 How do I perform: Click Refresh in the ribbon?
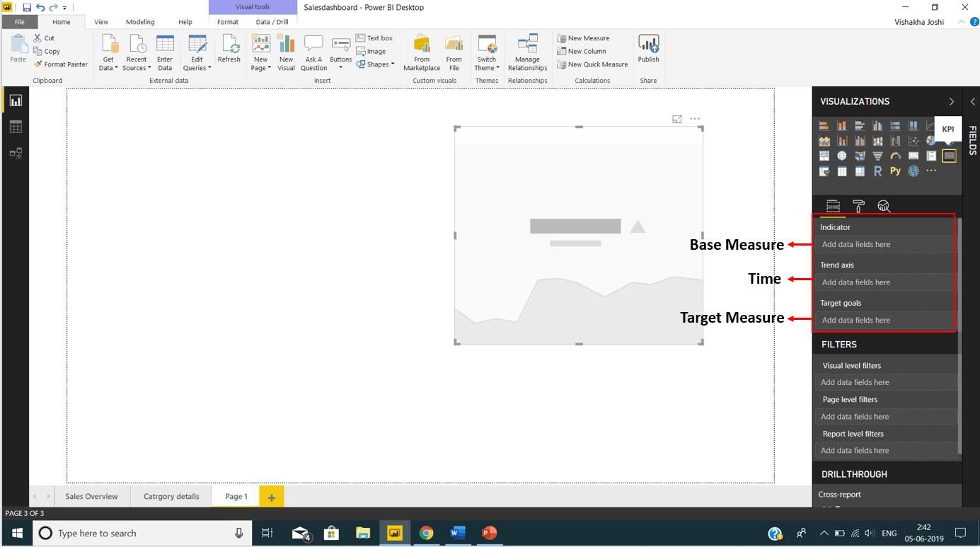229,48
